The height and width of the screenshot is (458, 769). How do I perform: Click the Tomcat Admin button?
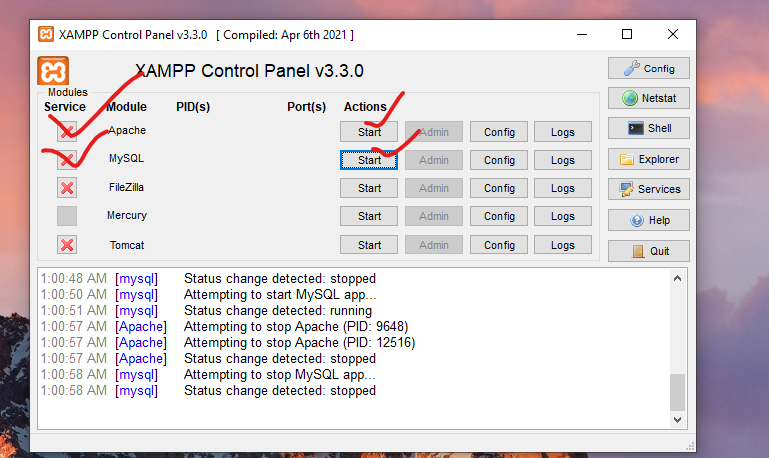[434, 245]
